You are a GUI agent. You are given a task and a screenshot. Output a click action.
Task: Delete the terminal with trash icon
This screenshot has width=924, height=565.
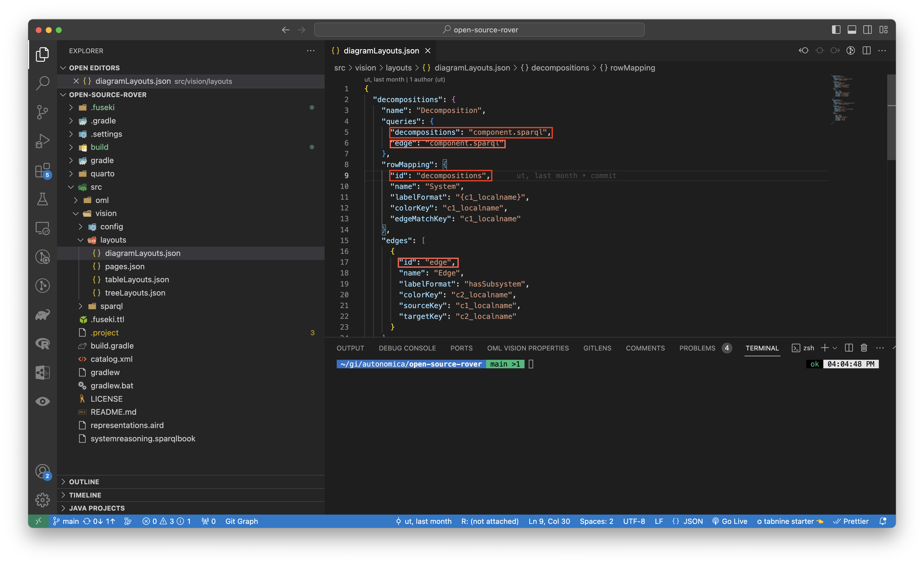coord(864,348)
